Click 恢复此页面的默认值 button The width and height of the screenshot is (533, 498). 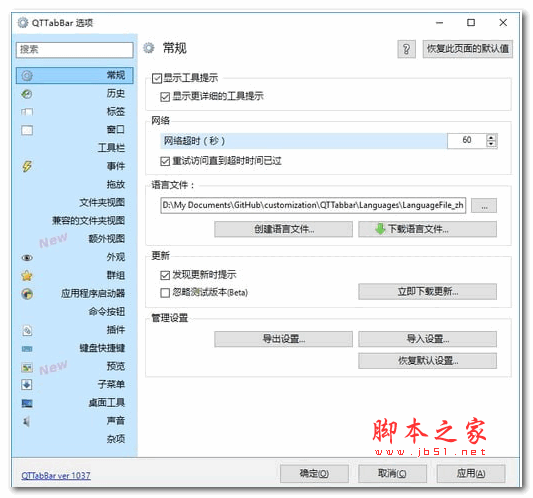pyautogui.click(x=467, y=49)
